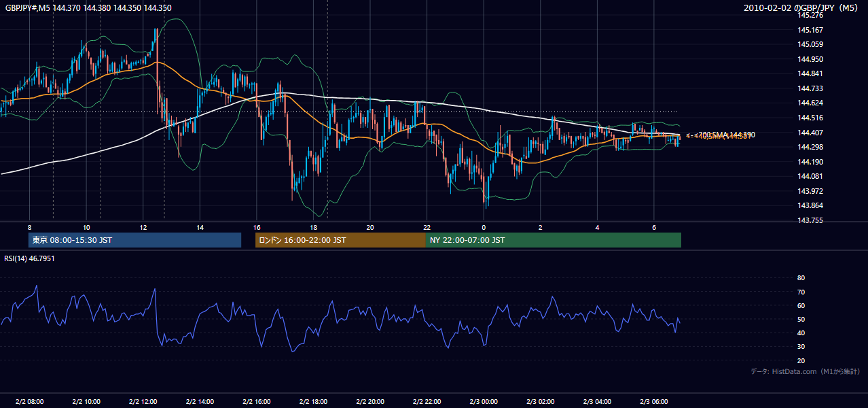The width and height of the screenshot is (868, 408).
Task: Click the 2/2 22:00 timestamp label
Action: [427, 402]
